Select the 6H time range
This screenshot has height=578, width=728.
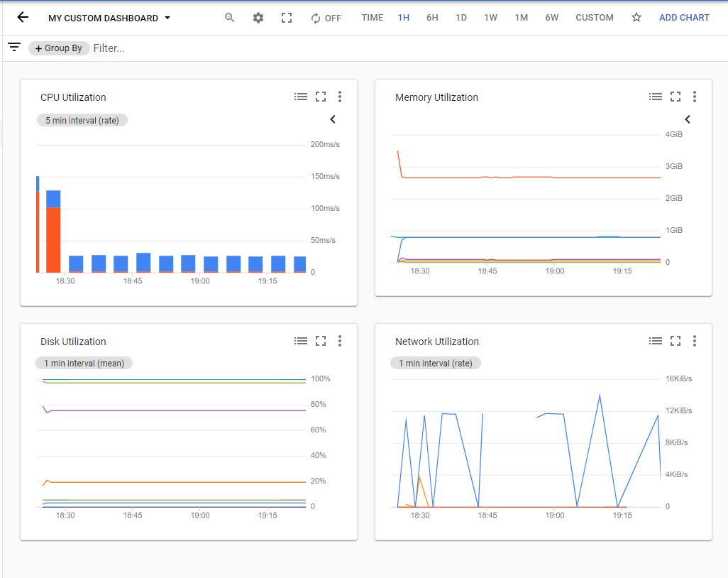(432, 18)
